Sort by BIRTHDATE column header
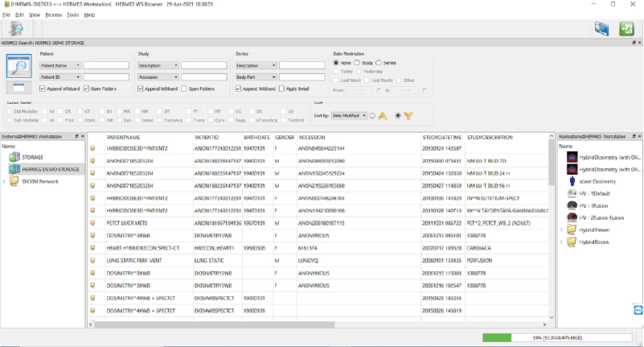This screenshot has height=347, width=644. tap(256, 138)
